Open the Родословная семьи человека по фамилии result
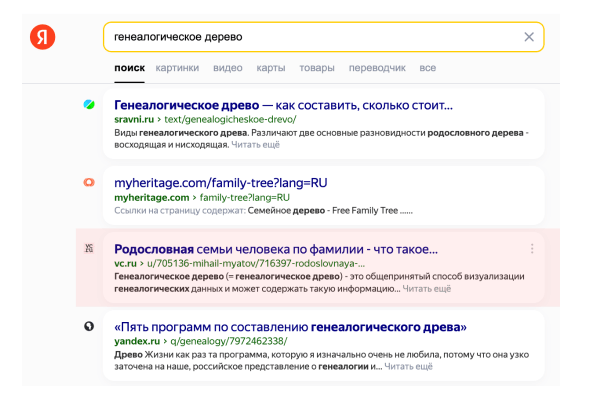Viewport: 600px width, 400px height. [x=276, y=249]
